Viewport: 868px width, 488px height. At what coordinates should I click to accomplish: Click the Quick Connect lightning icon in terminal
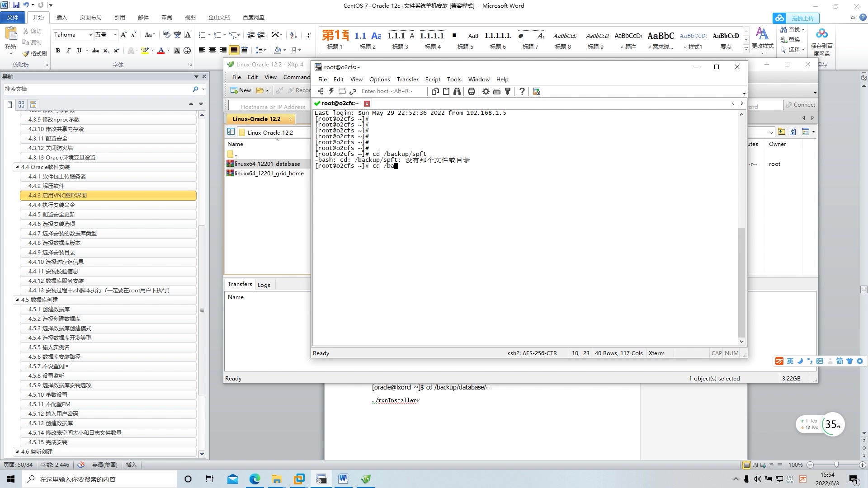click(331, 91)
